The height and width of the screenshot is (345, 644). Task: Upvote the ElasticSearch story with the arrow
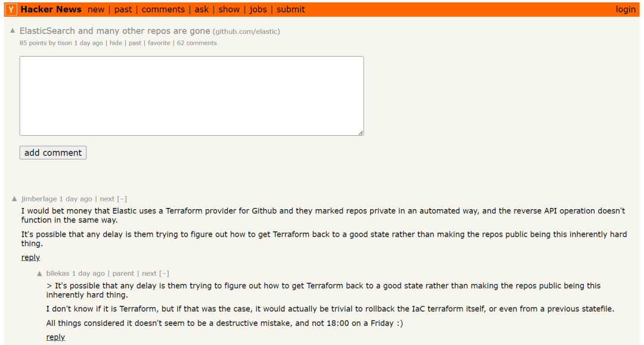[x=13, y=30]
